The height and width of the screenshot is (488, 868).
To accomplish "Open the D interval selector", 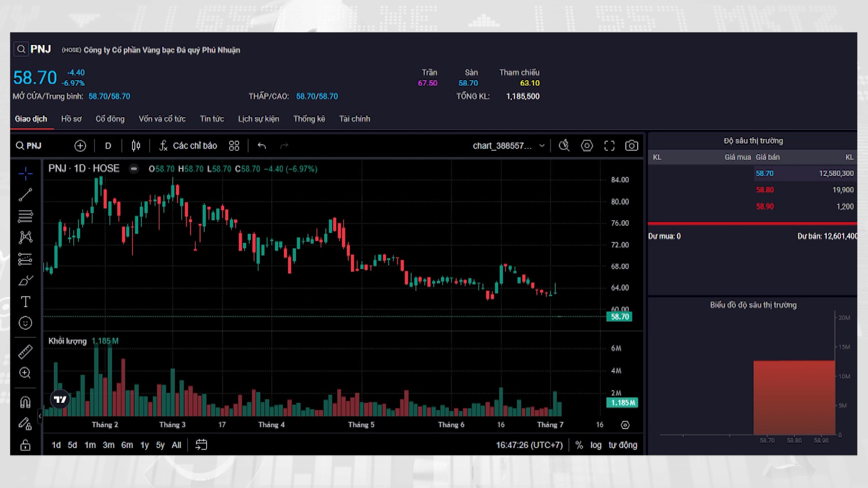I will coord(108,145).
